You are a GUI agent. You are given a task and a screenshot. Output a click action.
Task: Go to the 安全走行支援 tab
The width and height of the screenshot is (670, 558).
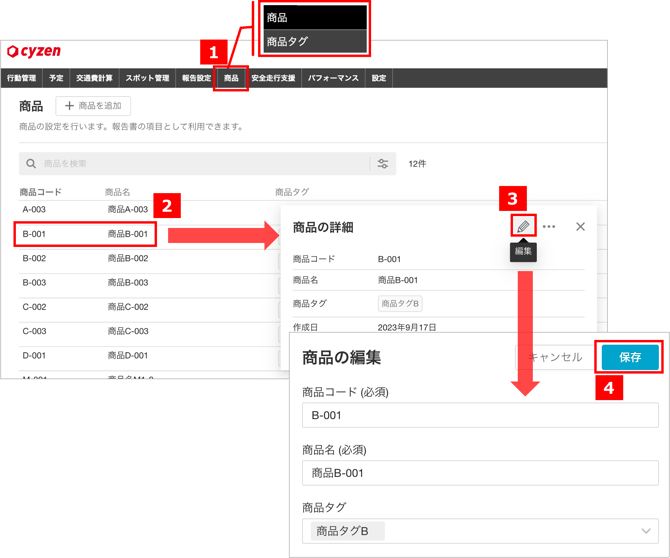[x=273, y=78]
